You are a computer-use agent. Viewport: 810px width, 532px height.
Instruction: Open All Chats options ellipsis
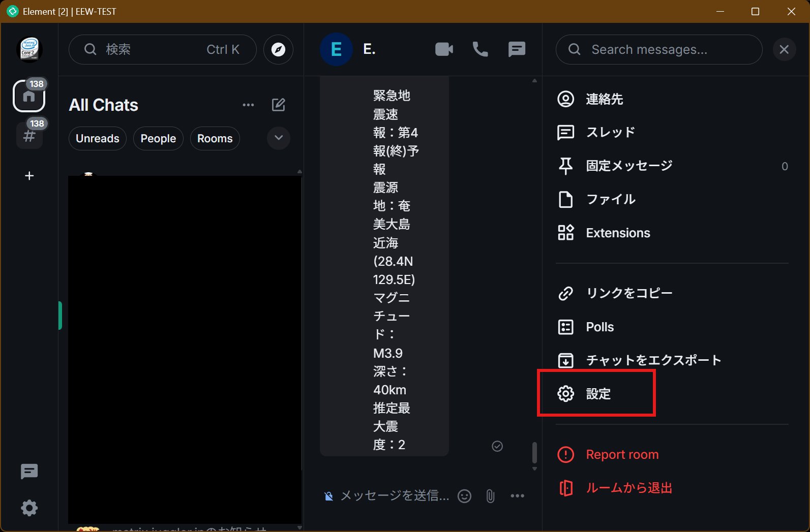(x=248, y=105)
